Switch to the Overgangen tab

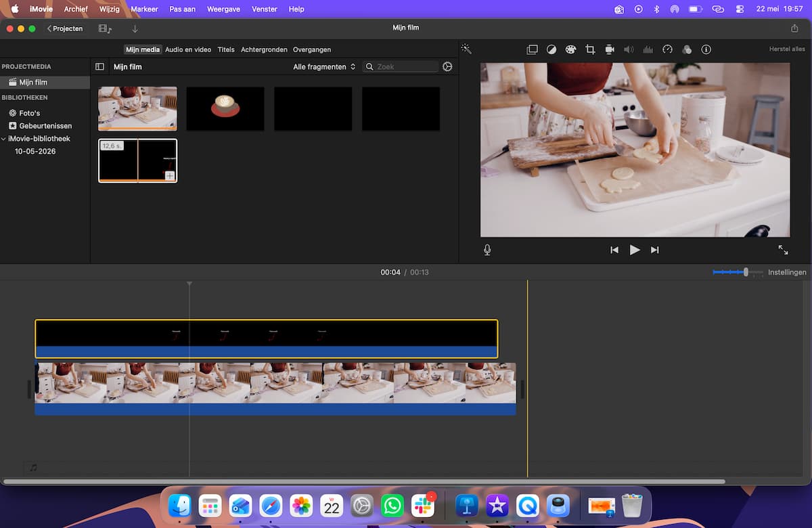tap(312, 49)
